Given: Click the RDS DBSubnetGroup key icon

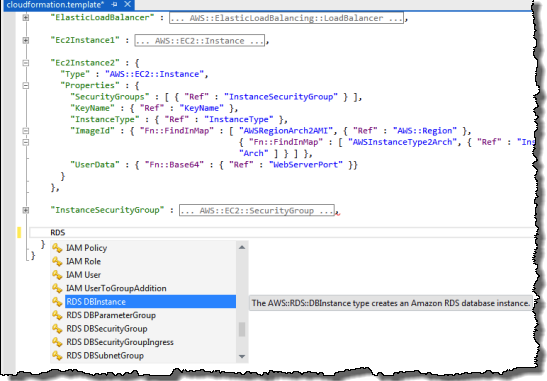Looking at the screenshot, I should pos(57,356).
